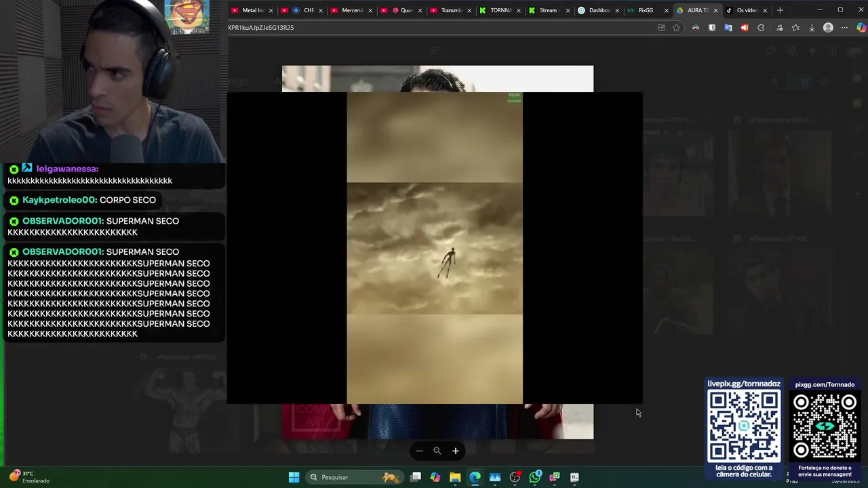
Task: Switch to the Quan tab
Action: click(x=402, y=10)
